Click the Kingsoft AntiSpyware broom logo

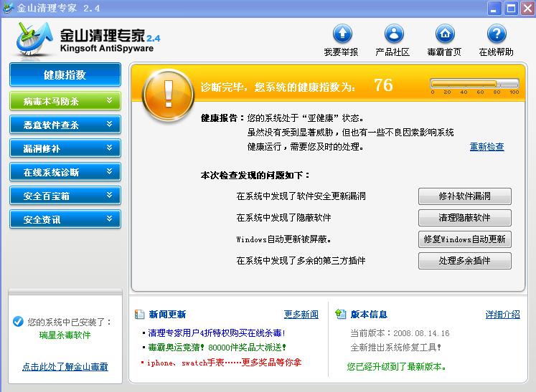(34, 39)
